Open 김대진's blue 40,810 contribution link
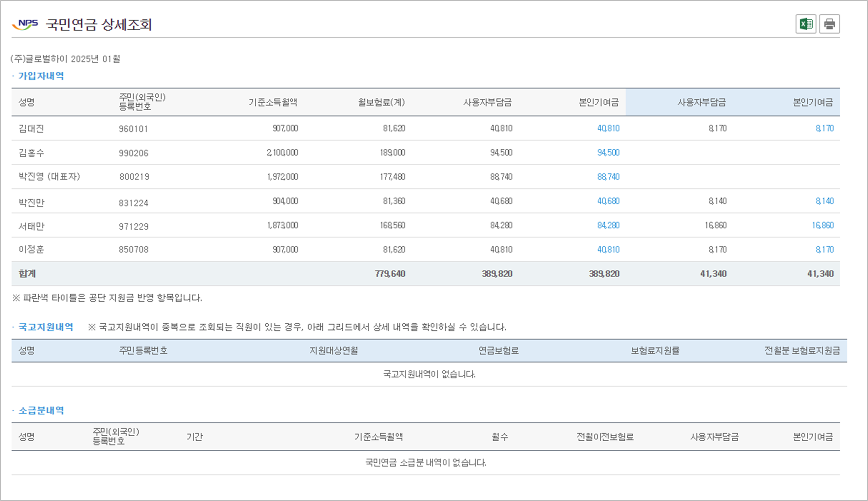This screenshot has height=501, width=868. [608, 128]
